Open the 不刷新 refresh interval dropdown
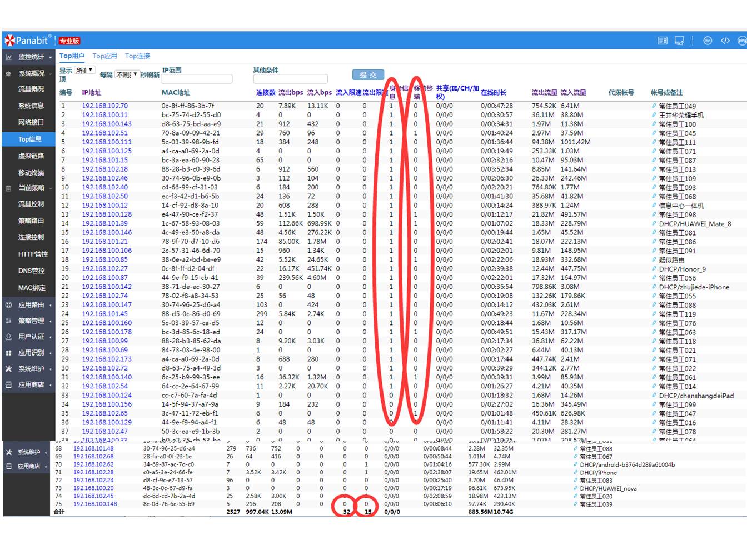The width and height of the screenshot is (747, 560). click(127, 74)
